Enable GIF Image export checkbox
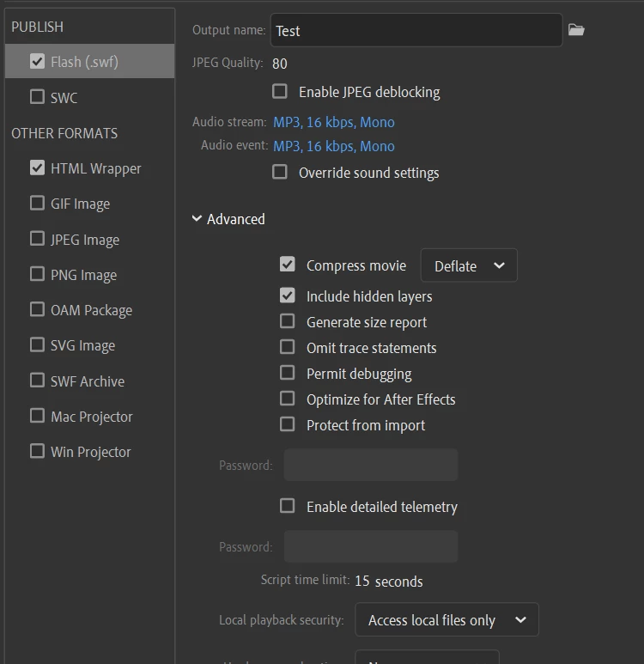Screen dimensions: 644x664 pyautogui.click(x=37, y=204)
